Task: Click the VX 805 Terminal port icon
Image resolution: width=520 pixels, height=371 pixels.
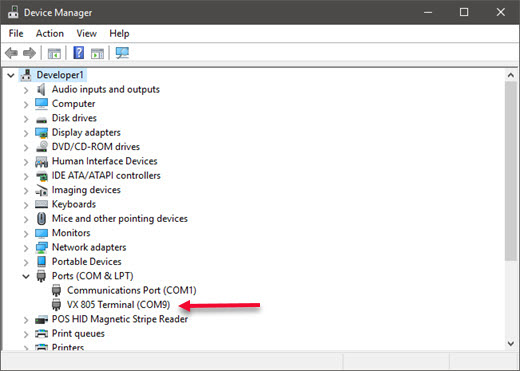Action: click(x=56, y=305)
